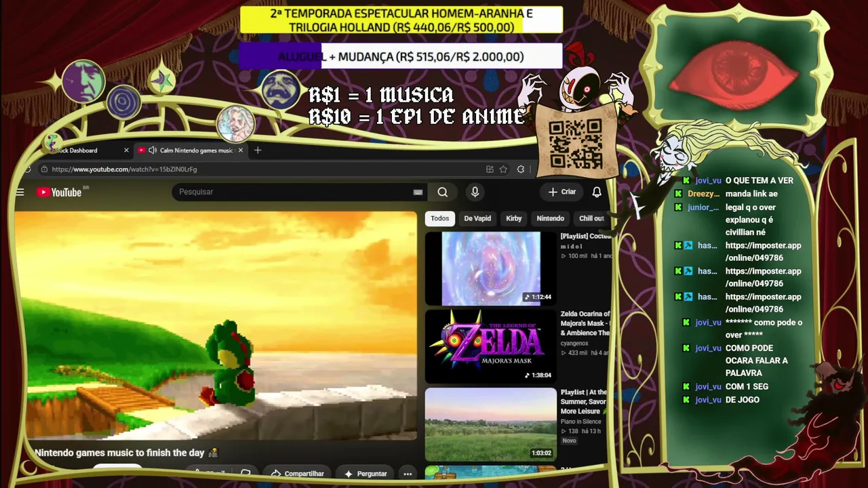The height and width of the screenshot is (488, 868).
Task: Click the split-screen icon in address bar
Action: [x=490, y=169]
